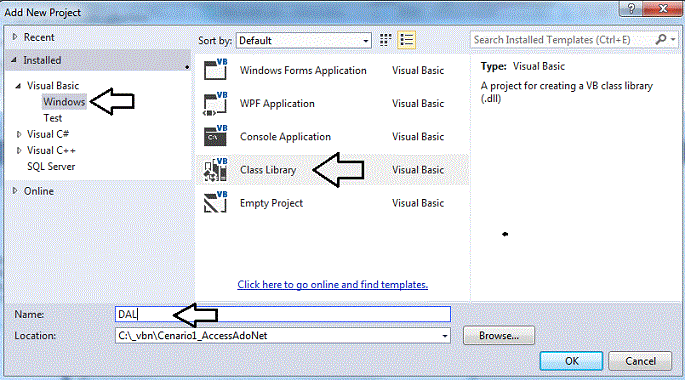This screenshot has width=685, height=380.
Task: Close the Add New Project dialog
Action: [x=663, y=8]
